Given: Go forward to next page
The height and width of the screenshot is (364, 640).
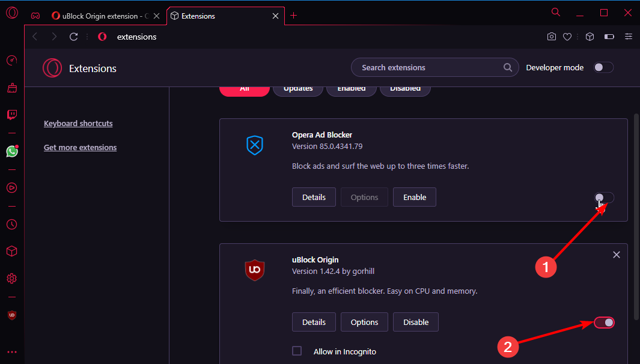Looking at the screenshot, I should coord(54,37).
